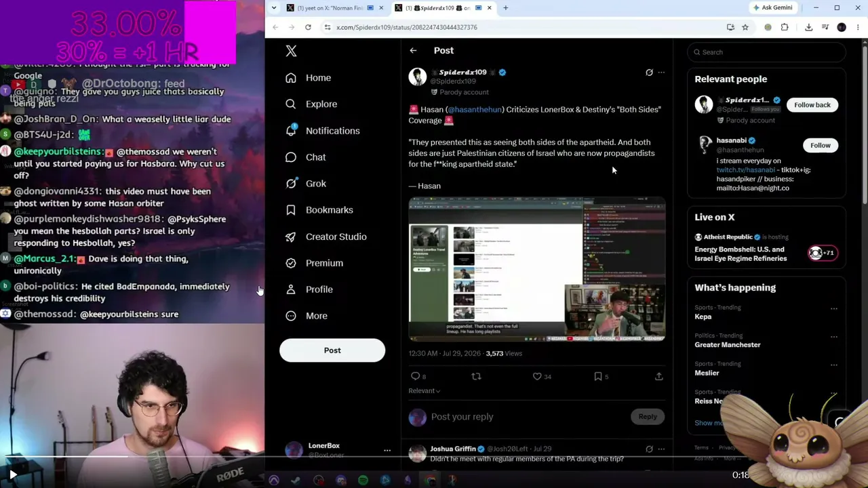The height and width of the screenshot is (488, 868).
Task: Open more options on Joshua Griffin reply
Action: tap(661, 449)
